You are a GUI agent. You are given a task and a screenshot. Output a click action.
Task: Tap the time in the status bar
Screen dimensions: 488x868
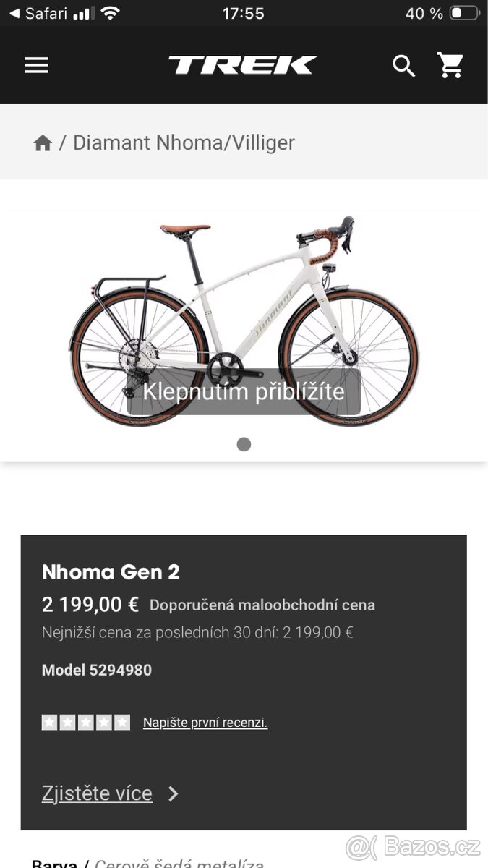(x=244, y=14)
